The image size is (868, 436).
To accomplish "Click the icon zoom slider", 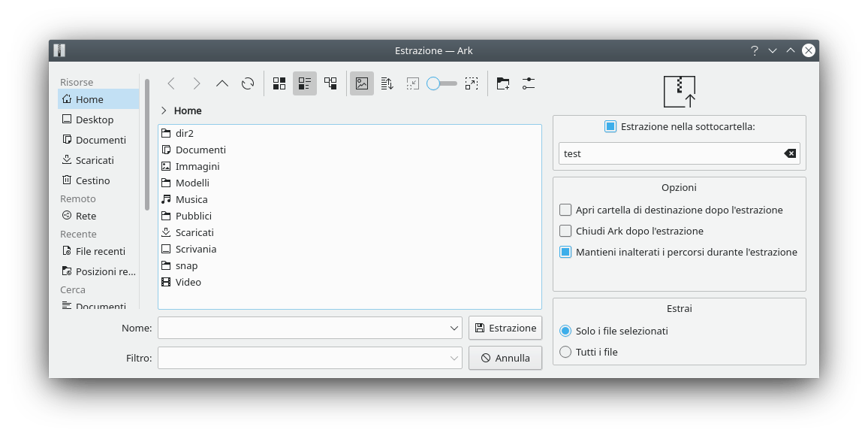I will click(x=442, y=83).
